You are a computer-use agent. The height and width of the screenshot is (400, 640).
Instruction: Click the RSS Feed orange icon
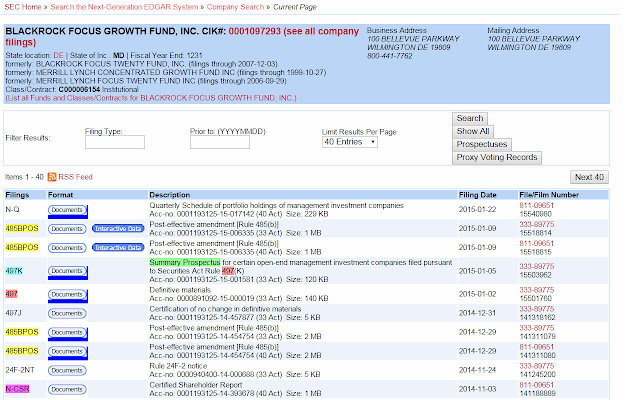click(x=52, y=177)
